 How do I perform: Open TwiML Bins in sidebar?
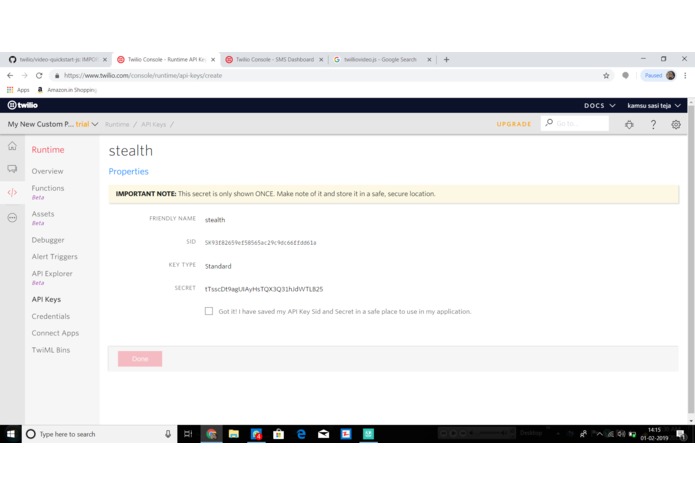[x=51, y=350]
